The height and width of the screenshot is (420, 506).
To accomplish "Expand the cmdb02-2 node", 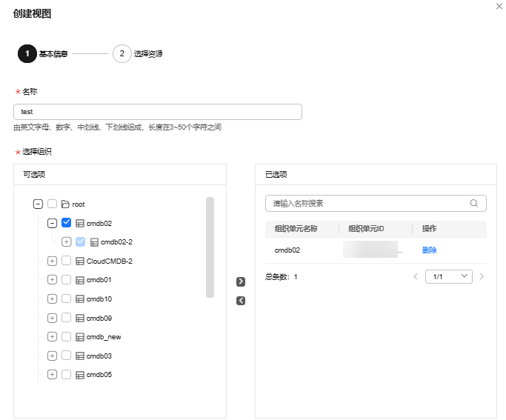I will point(66,241).
